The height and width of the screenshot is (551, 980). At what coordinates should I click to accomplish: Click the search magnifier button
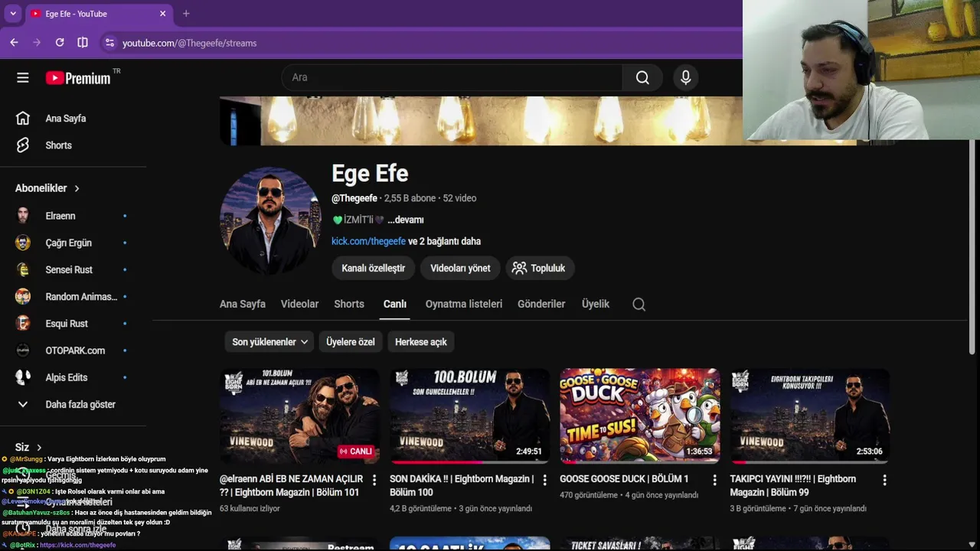click(x=642, y=77)
